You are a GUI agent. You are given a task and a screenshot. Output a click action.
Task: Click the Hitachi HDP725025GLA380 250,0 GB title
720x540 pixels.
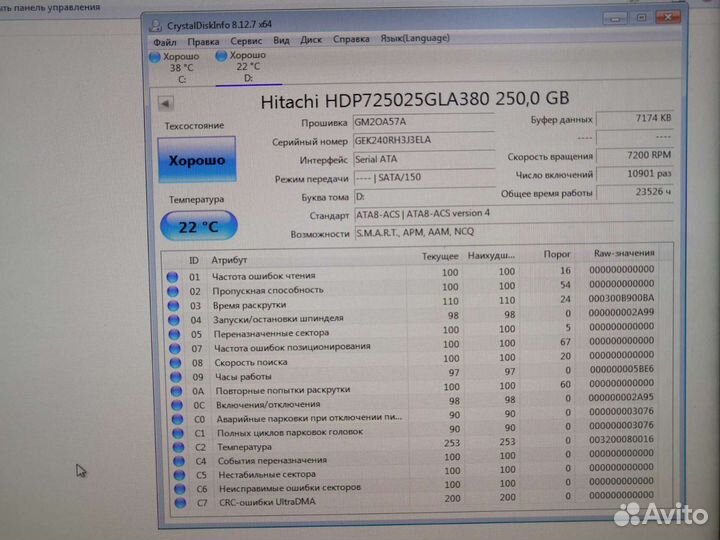tap(415, 100)
